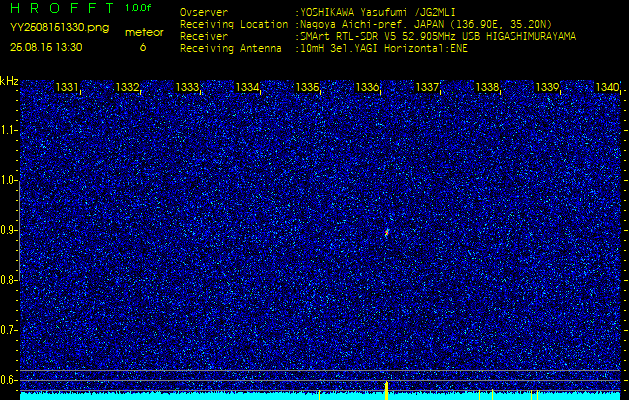Click the 1.0 kHz frequency label

(8, 181)
